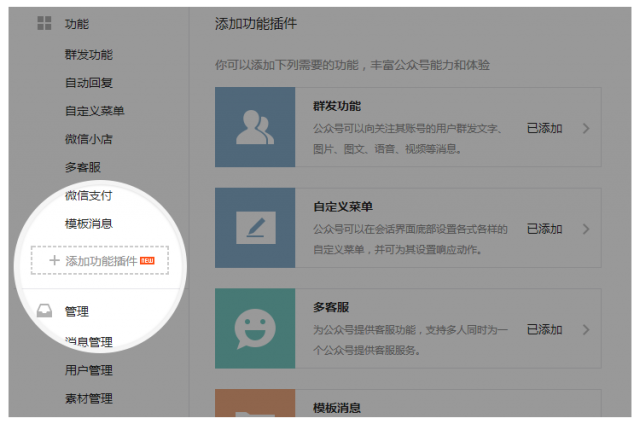Click the 自定义菜单 pencil icon tile
The image size is (640, 424).
(x=255, y=228)
